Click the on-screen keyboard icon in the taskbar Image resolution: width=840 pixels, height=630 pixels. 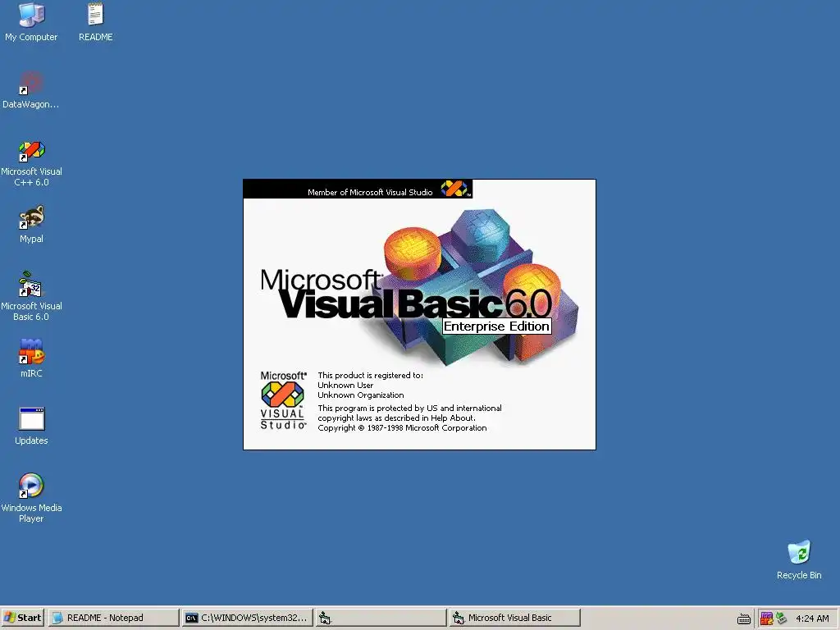point(743,619)
